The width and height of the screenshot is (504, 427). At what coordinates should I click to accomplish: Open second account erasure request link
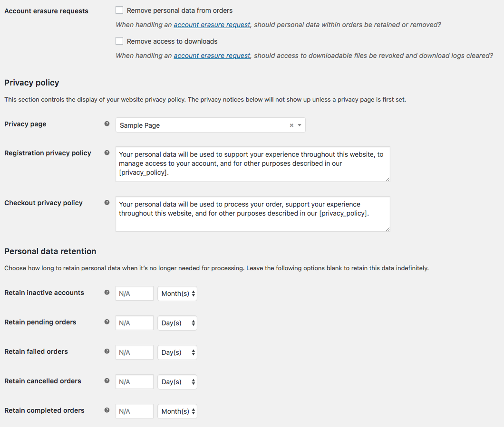[x=212, y=56]
